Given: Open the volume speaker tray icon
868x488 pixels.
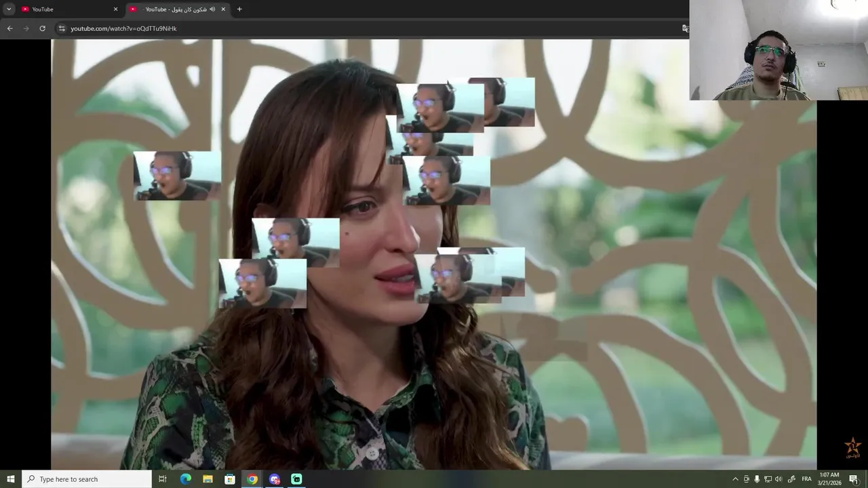Looking at the screenshot, I should 778,479.
